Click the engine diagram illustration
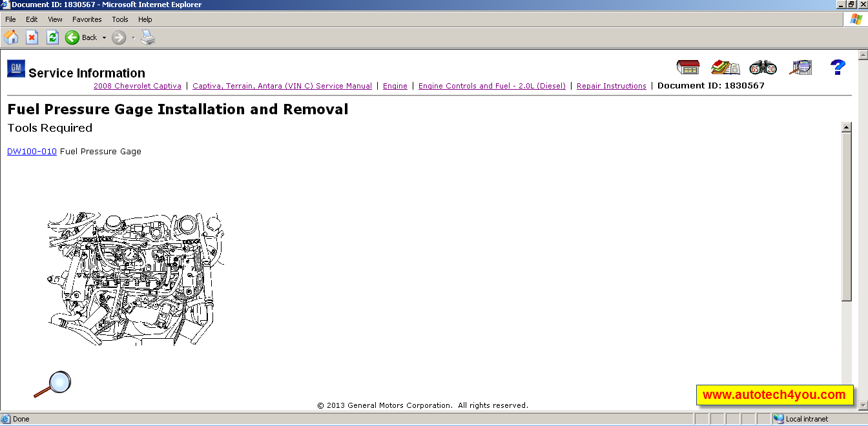868x426 pixels. (x=136, y=279)
